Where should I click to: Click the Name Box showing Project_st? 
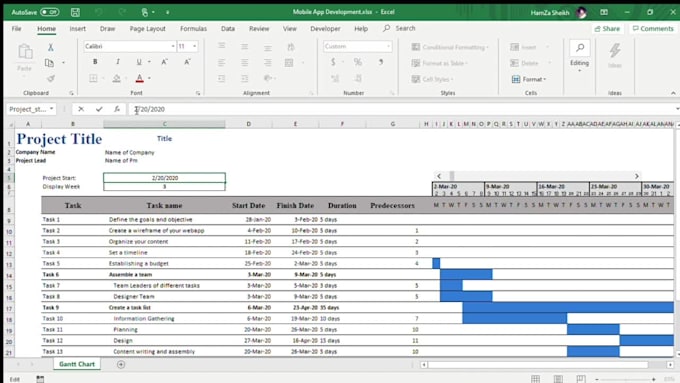point(31,109)
